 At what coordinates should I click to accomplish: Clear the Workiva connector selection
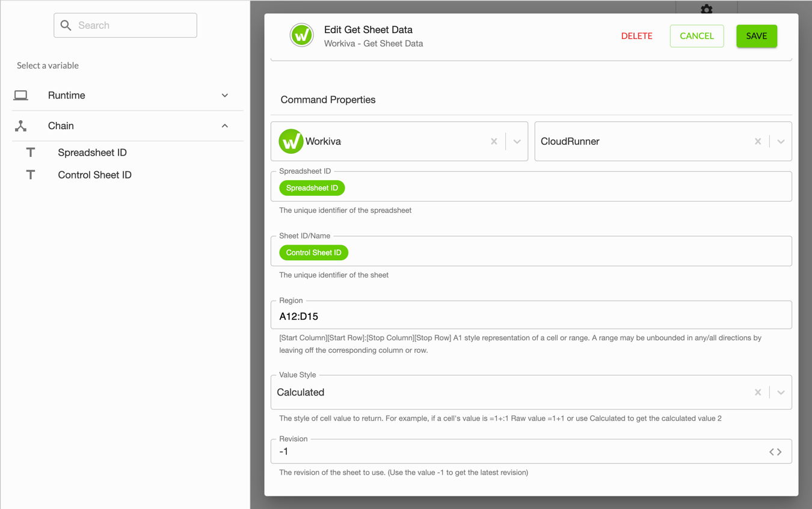(x=494, y=141)
